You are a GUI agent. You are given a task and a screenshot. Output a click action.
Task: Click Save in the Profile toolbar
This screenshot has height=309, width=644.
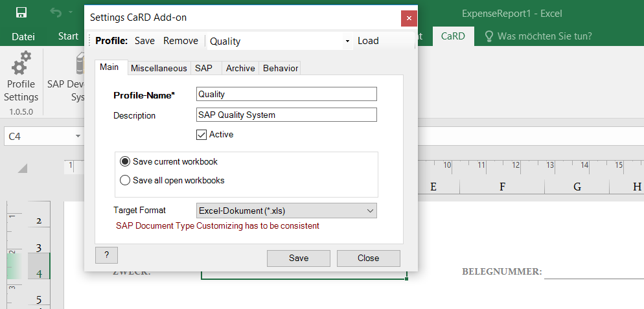[x=144, y=41]
